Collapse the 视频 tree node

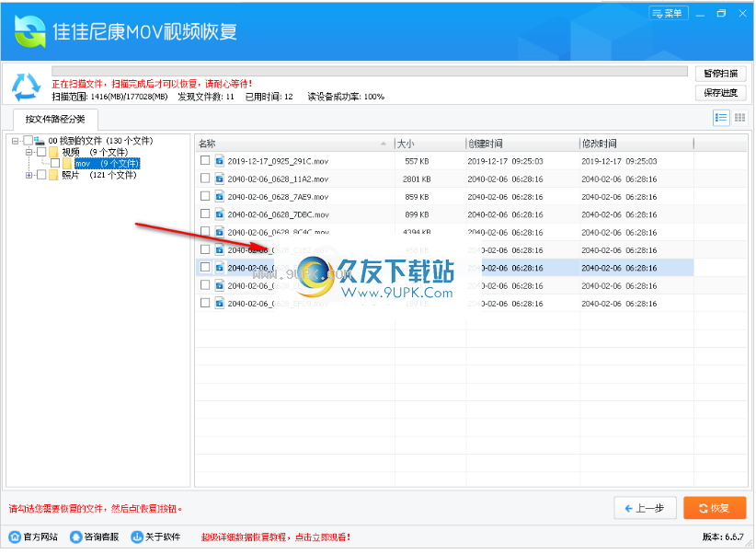tap(29, 153)
